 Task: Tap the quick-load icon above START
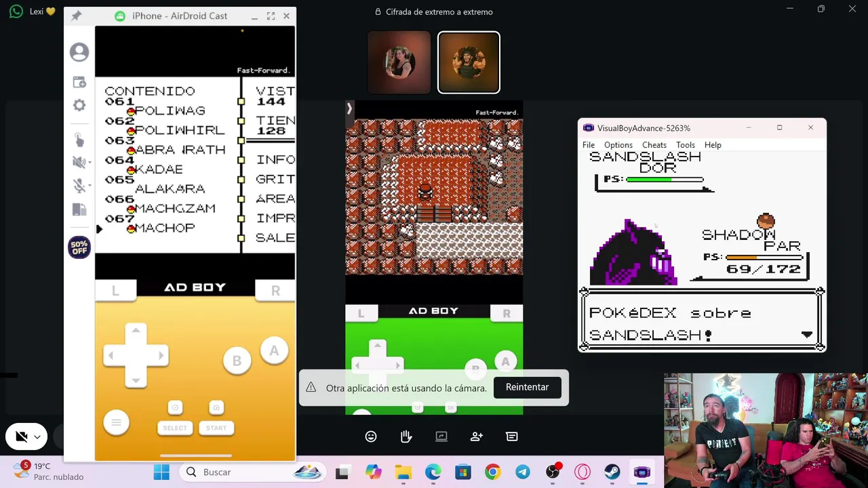click(x=216, y=407)
